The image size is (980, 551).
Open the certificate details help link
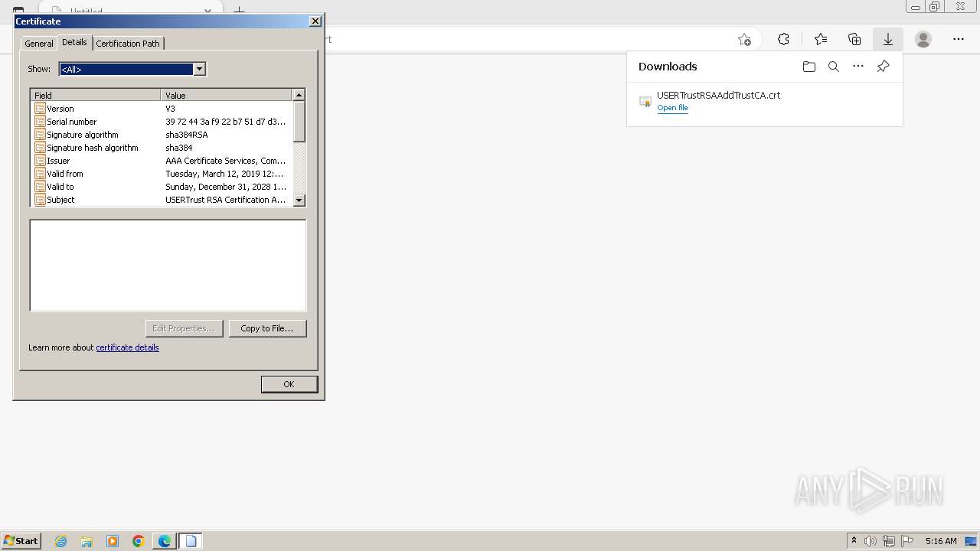(127, 347)
